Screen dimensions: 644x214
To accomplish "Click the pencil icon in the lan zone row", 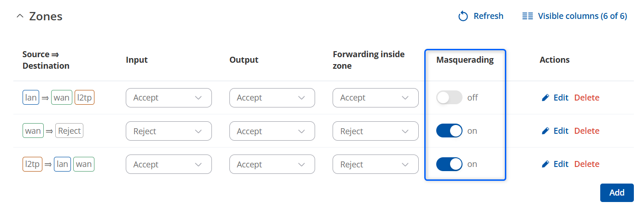I will click(x=545, y=98).
